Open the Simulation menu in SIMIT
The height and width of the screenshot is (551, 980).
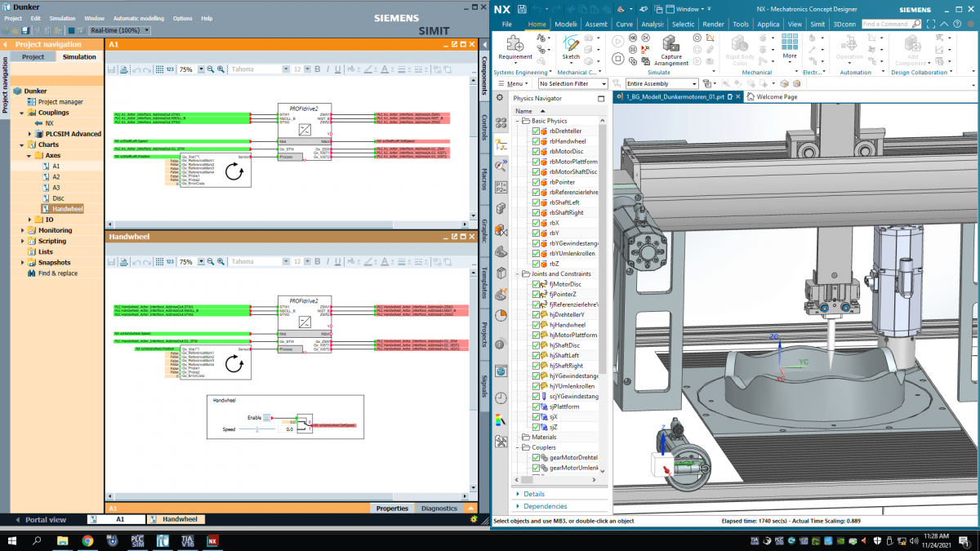pyautogui.click(x=62, y=18)
